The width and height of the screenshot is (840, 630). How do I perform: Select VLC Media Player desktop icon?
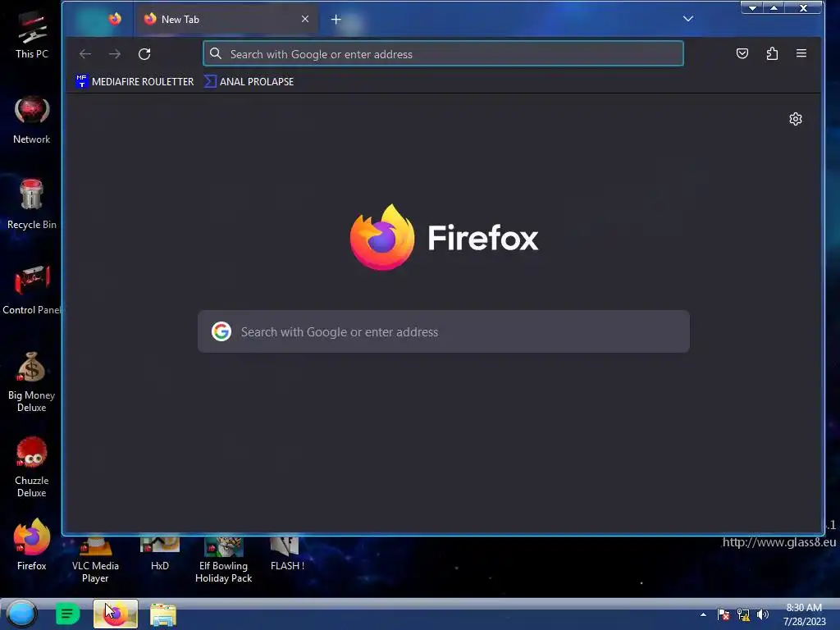point(95,560)
